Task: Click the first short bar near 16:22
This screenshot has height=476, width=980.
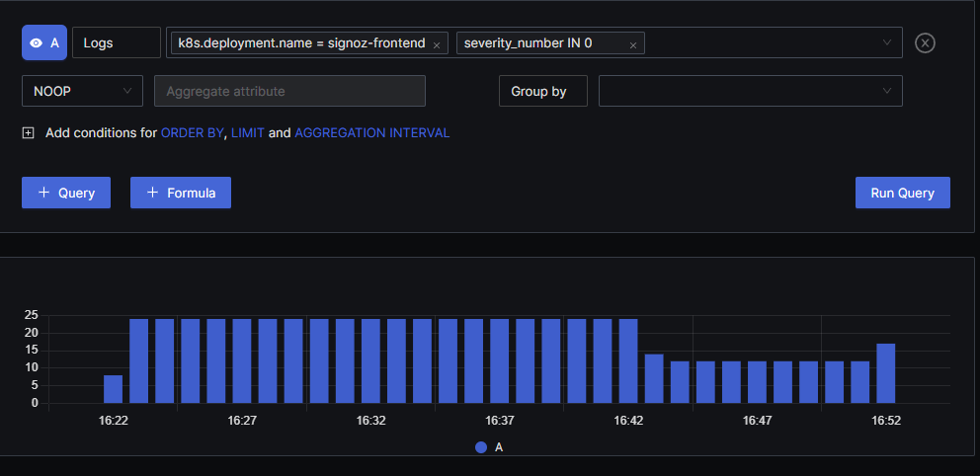Action: 114,389
